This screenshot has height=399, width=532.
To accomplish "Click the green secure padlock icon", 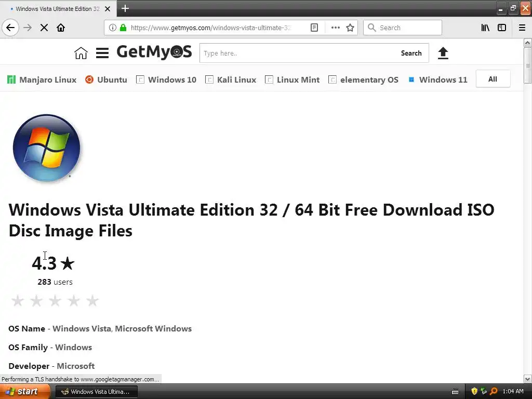I will click(123, 28).
